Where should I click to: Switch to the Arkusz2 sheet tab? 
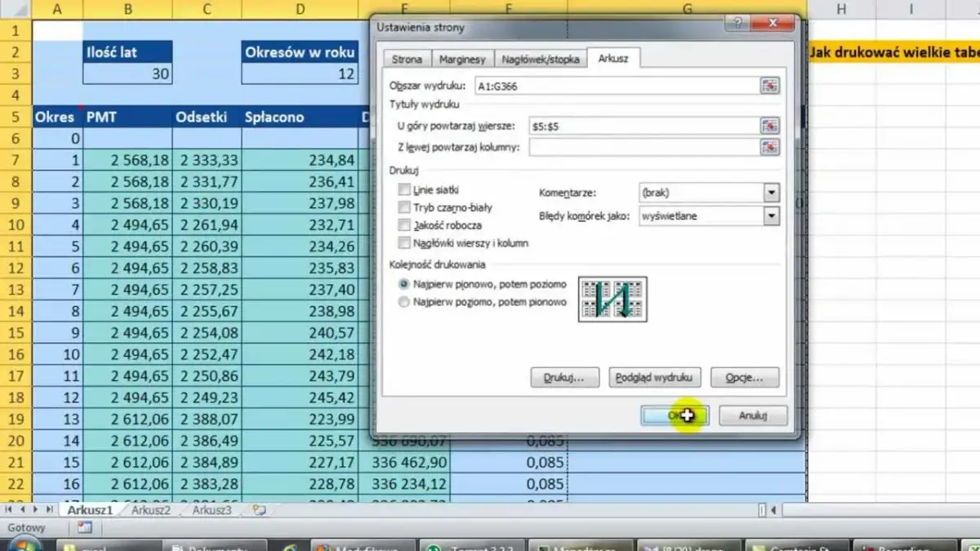click(x=151, y=510)
